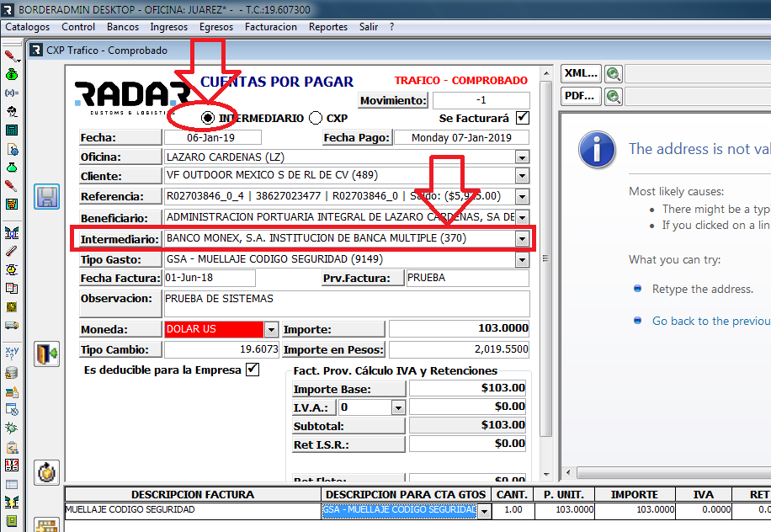Click the orange face picture icon
This screenshot has height=532, width=771.
(x=12, y=204)
